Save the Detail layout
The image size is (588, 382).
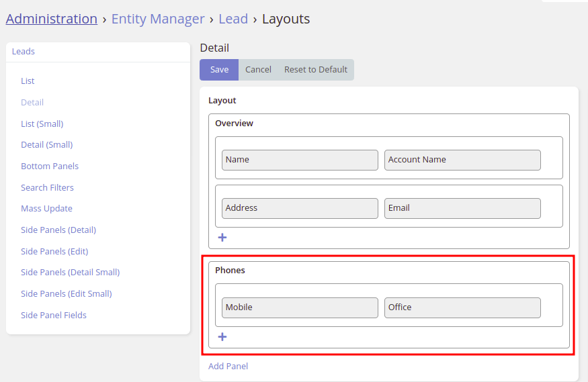(x=219, y=70)
